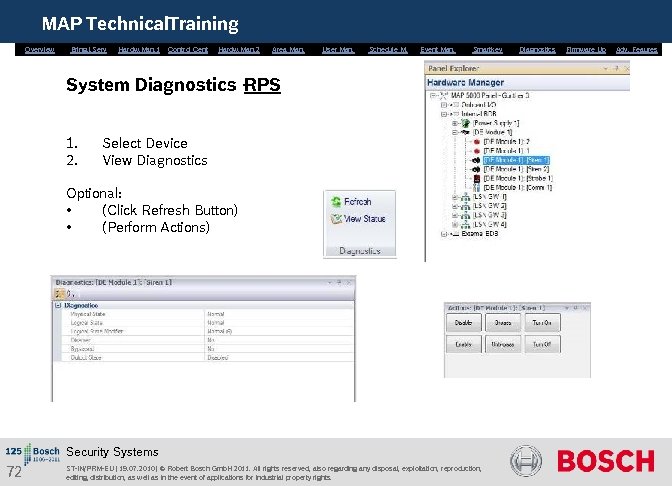Click the Strobe 1 icon
The height and width of the screenshot is (486, 672).
point(477,178)
